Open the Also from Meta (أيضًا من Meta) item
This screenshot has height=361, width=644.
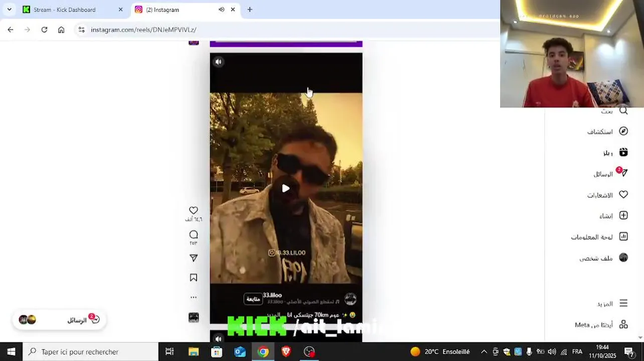(601, 325)
